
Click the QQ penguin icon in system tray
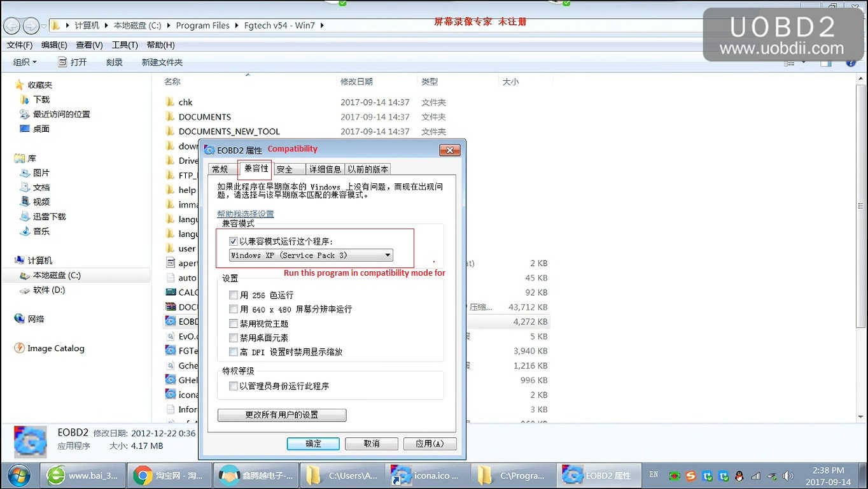739,476
